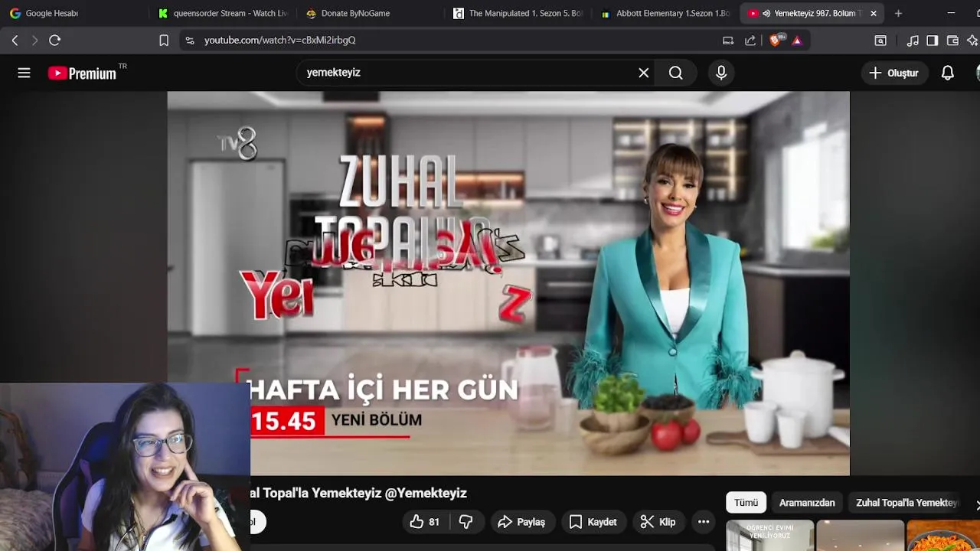Open Brave Shields lion icon
The image size is (980, 551).
coord(776,41)
